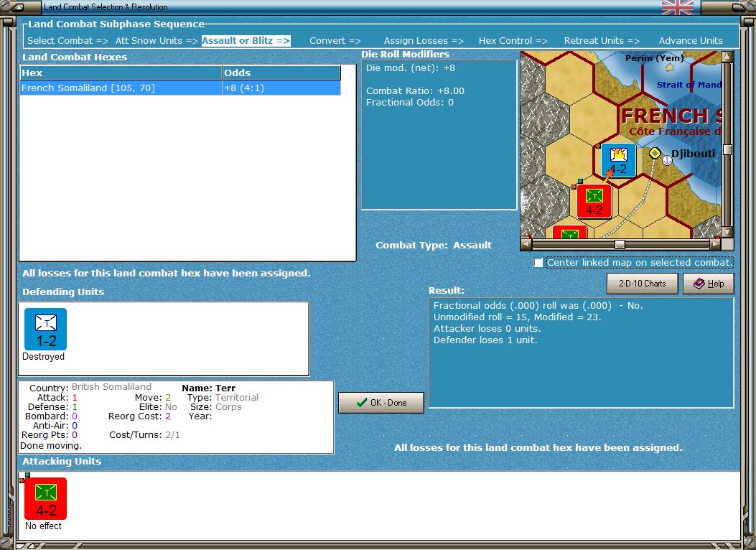The image size is (756, 550).
Task: Click the highlighted Assault or Blitz step
Action: click(246, 40)
